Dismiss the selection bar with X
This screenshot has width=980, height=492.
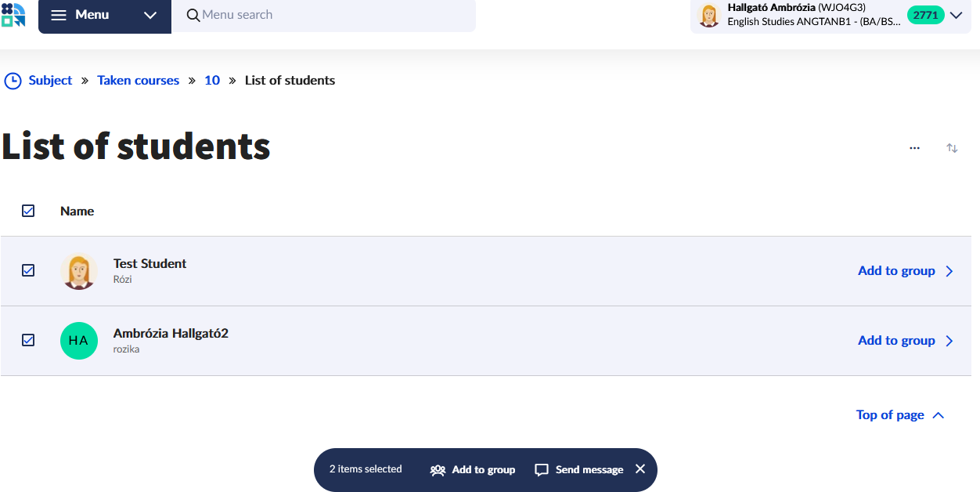640,469
